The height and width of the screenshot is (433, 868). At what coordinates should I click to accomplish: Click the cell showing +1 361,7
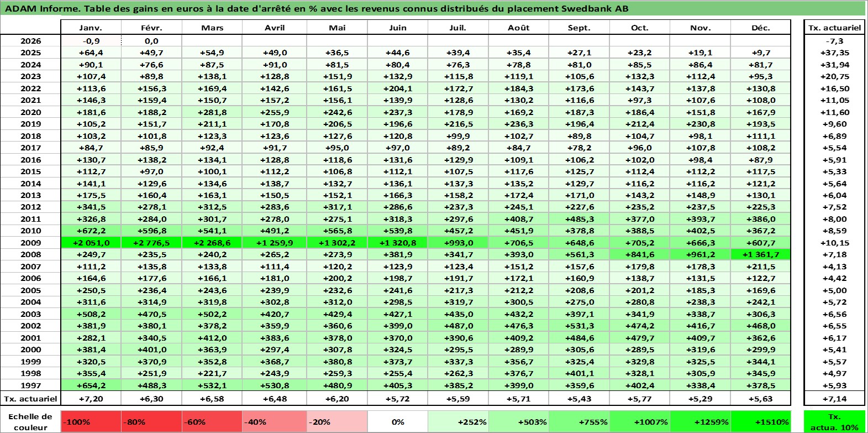click(x=761, y=254)
